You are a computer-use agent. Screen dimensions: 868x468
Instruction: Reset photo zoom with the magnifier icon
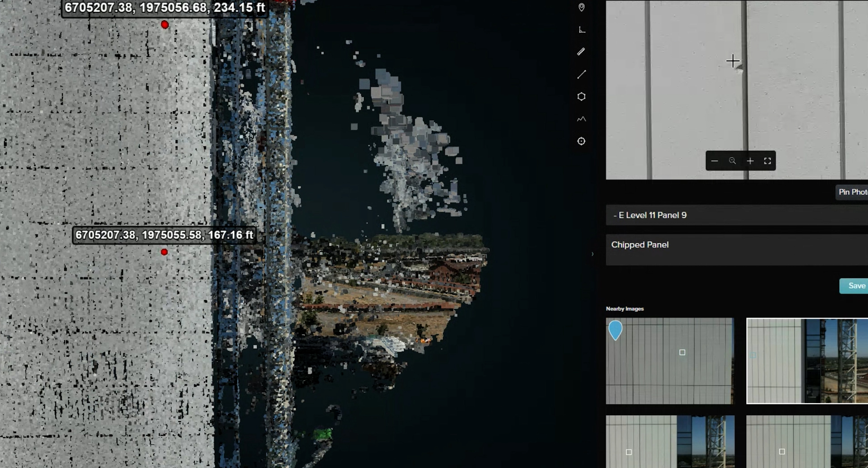click(x=732, y=161)
